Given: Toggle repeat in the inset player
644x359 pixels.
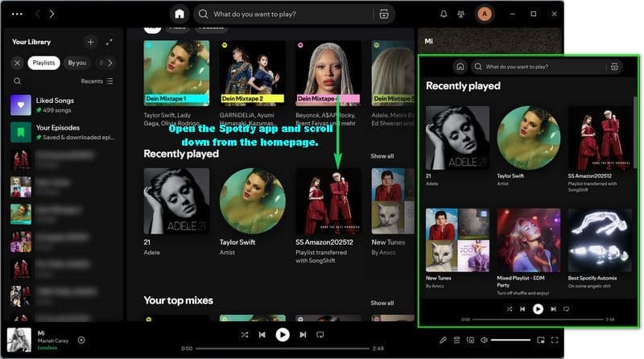Looking at the screenshot, I should click(x=567, y=309).
